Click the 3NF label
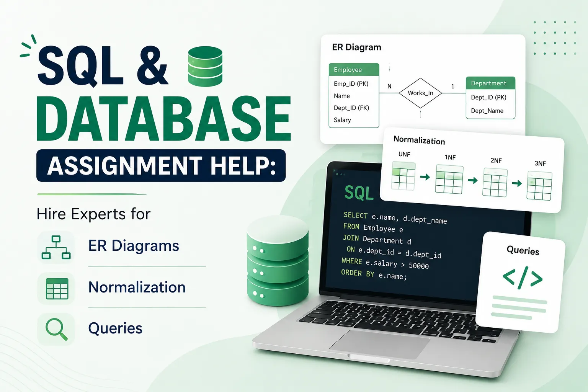The height and width of the screenshot is (392, 588). 540,163
